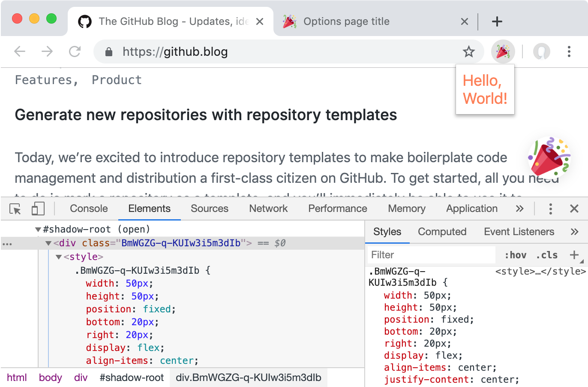Open a new browser tab
Image resolution: width=588 pixels, height=387 pixels.
click(x=497, y=21)
